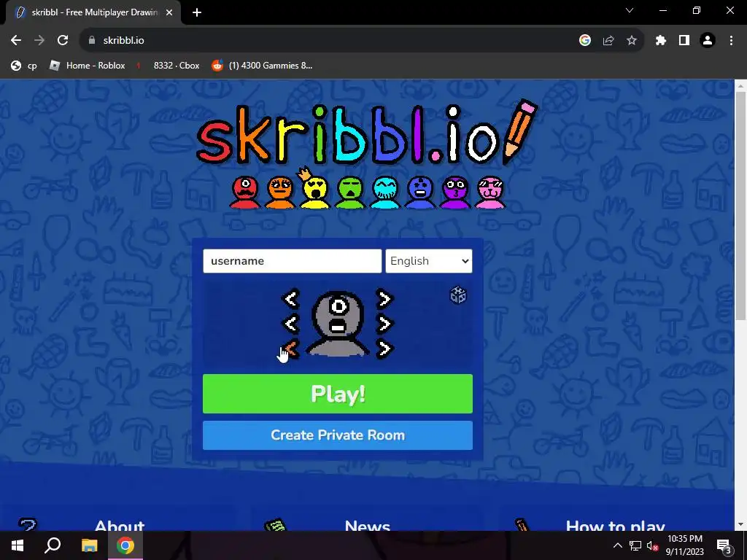The width and height of the screenshot is (747, 560).
Task: Click the taskbar clock showing 10:35 PM
Action: tap(684, 545)
